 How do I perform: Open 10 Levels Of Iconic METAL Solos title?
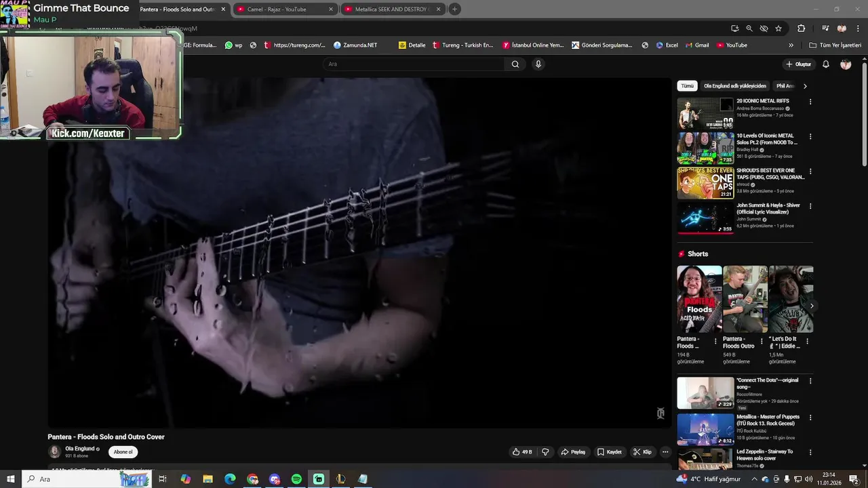point(767,139)
